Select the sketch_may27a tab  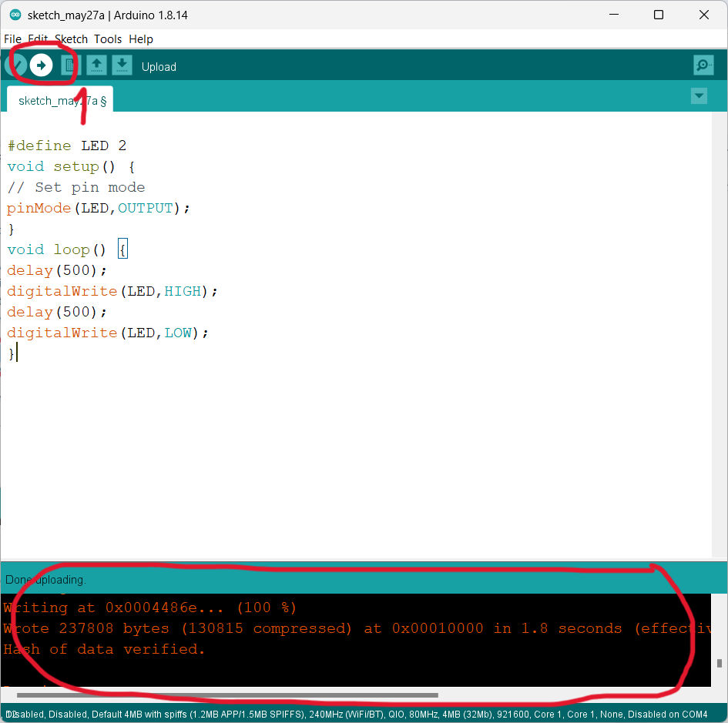point(60,100)
